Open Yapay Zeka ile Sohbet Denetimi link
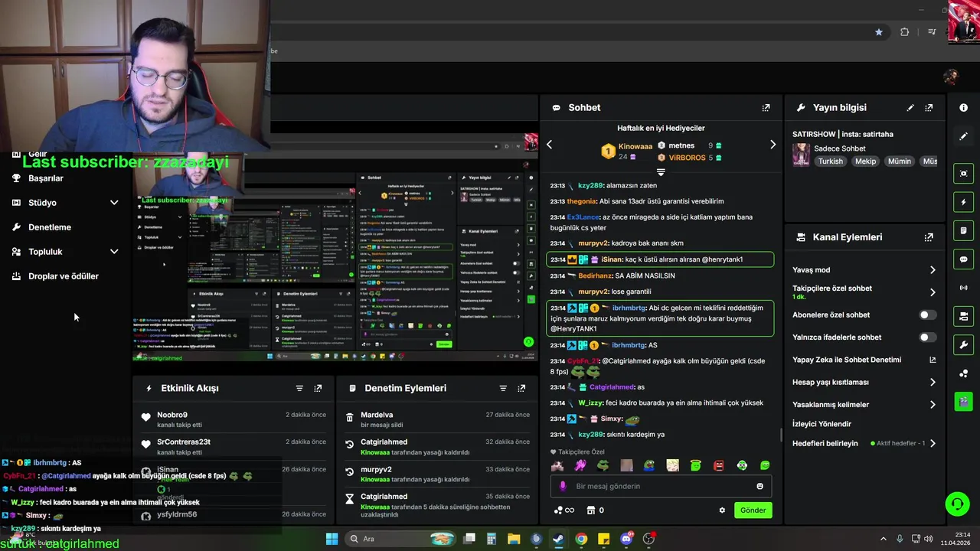 point(864,360)
